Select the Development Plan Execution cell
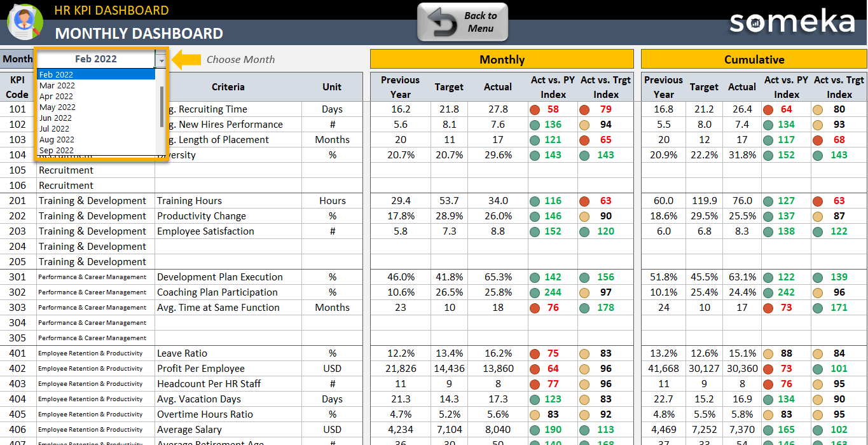 [x=228, y=277]
